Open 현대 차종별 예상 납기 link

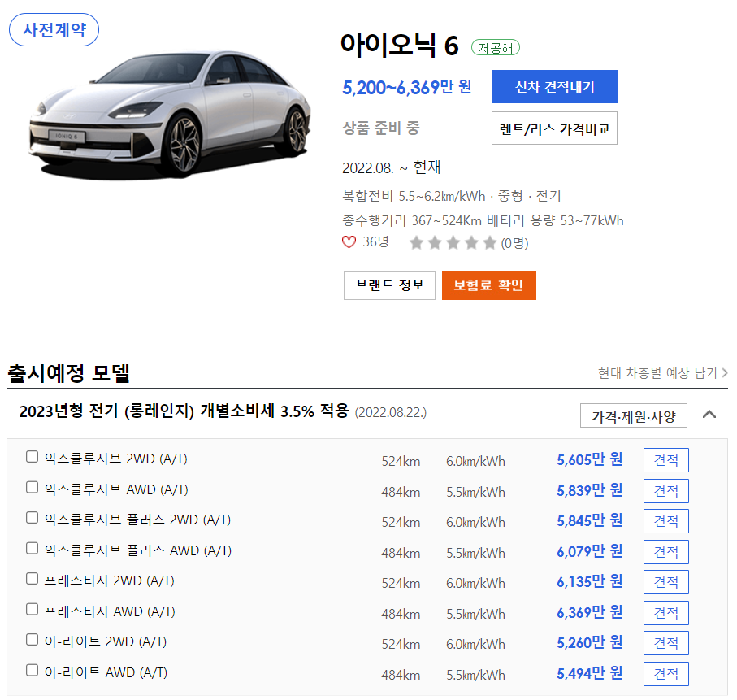tap(663, 373)
